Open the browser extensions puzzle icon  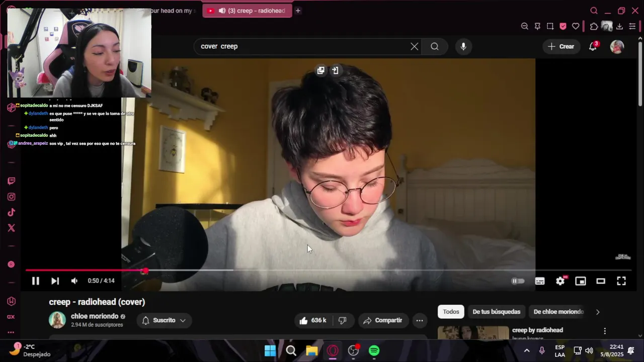pos(594,26)
